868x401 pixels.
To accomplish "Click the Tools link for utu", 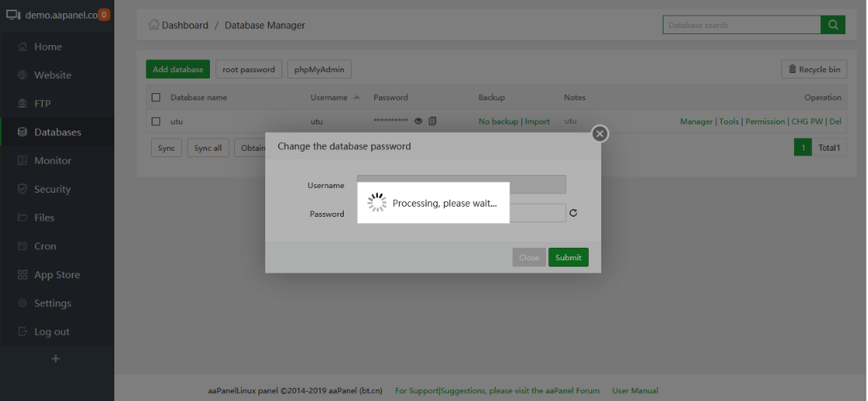I will tap(729, 121).
